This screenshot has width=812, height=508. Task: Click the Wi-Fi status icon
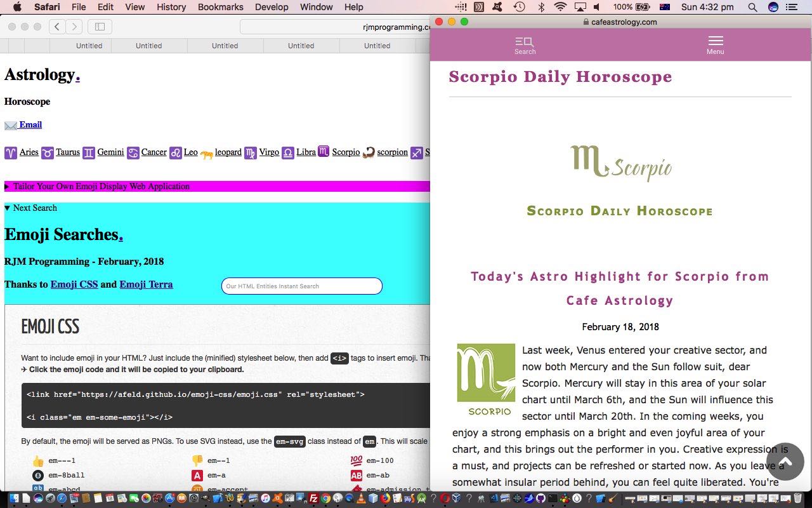tap(560, 7)
